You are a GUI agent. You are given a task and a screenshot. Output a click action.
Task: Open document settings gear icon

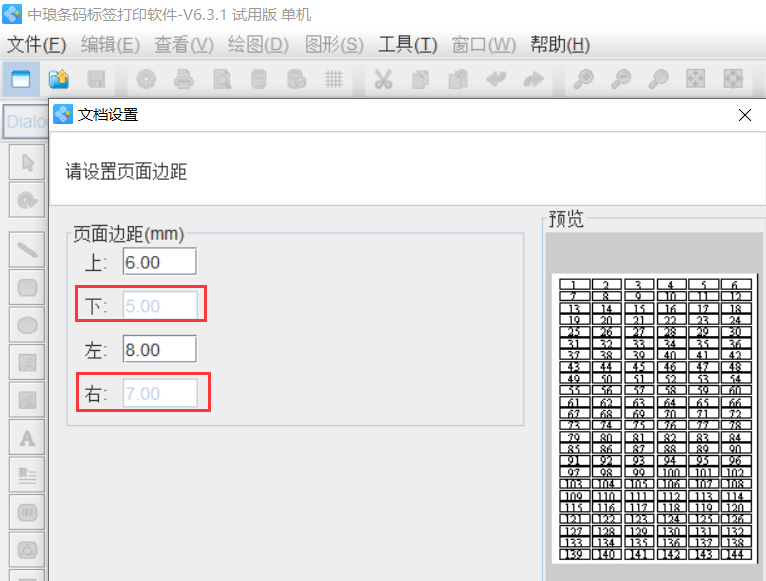click(146, 79)
